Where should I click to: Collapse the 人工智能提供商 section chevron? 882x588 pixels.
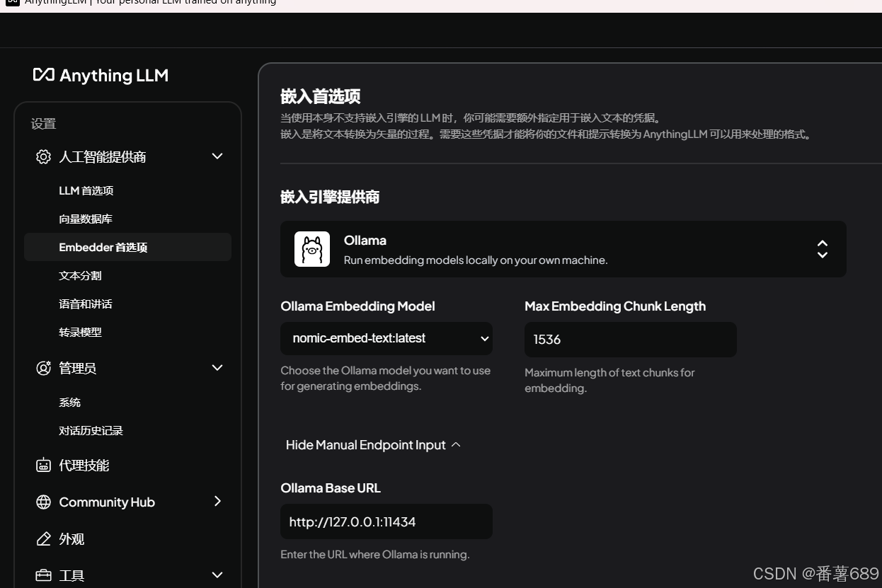pyautogui.click(x=217, y=156)
